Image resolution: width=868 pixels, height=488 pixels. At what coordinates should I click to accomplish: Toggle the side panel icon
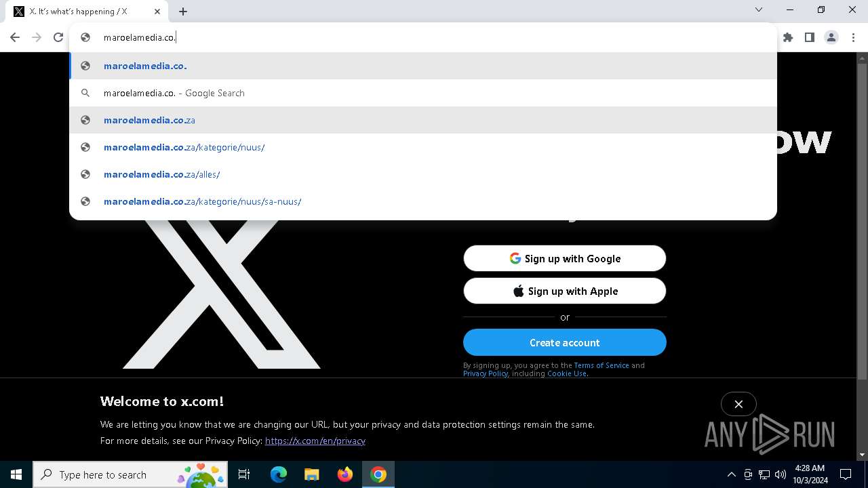(810, 37)
